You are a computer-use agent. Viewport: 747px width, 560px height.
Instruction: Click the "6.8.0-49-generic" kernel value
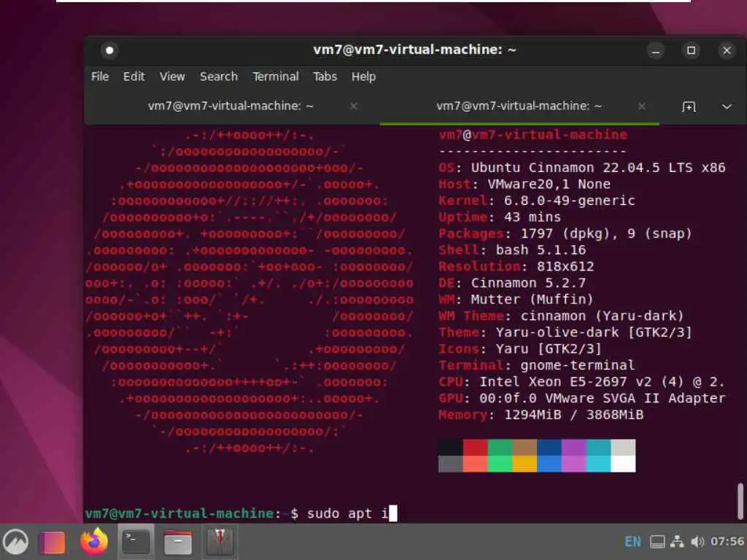tap(569, 201)
